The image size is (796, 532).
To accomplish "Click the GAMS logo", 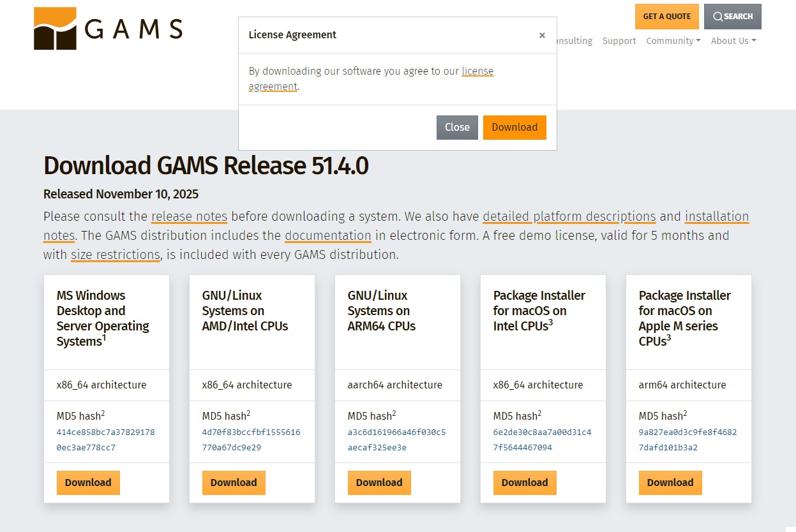I will pyautogui.click(x=107, y=28).
